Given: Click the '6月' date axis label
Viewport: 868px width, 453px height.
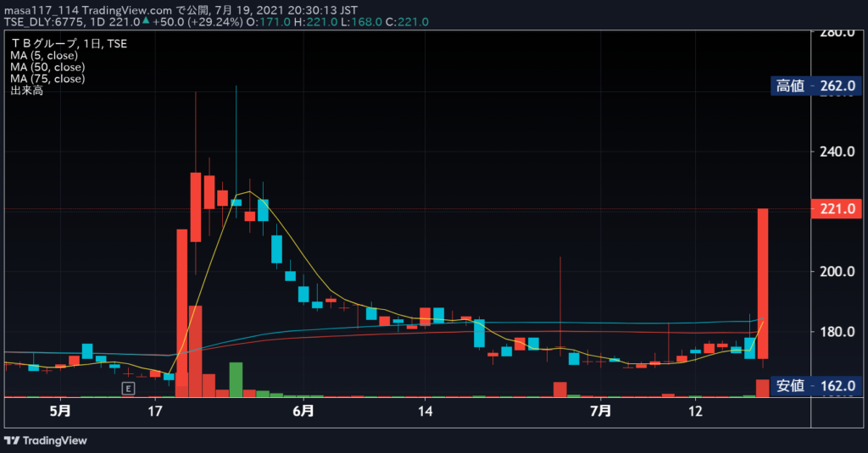Looking at the screenshot, I should [x=303, y=411].
